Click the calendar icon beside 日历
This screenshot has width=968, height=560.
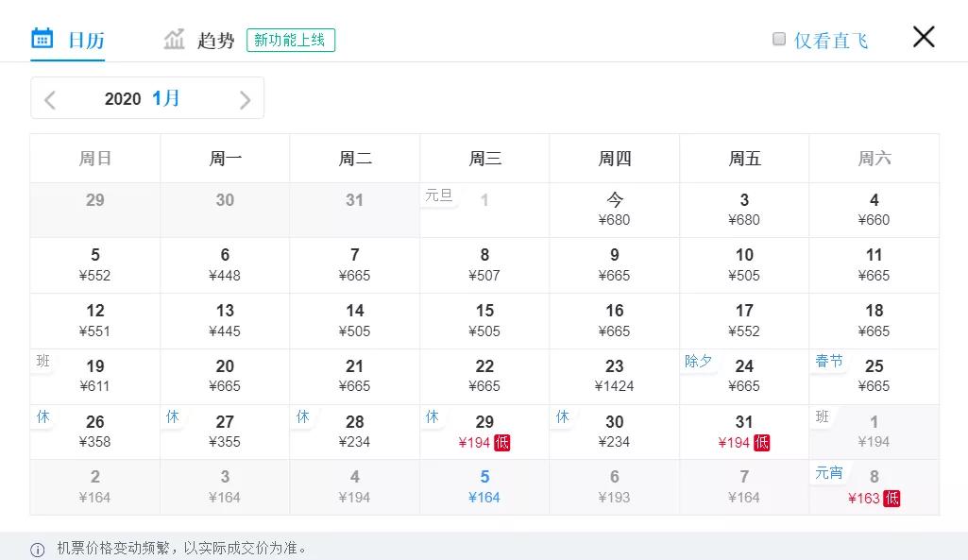[42, 39]
